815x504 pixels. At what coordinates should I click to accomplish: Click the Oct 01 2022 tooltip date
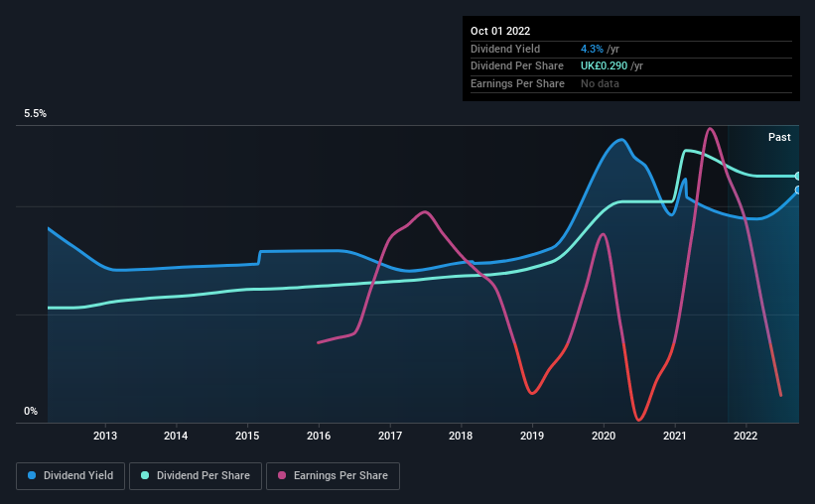[500, 31]
